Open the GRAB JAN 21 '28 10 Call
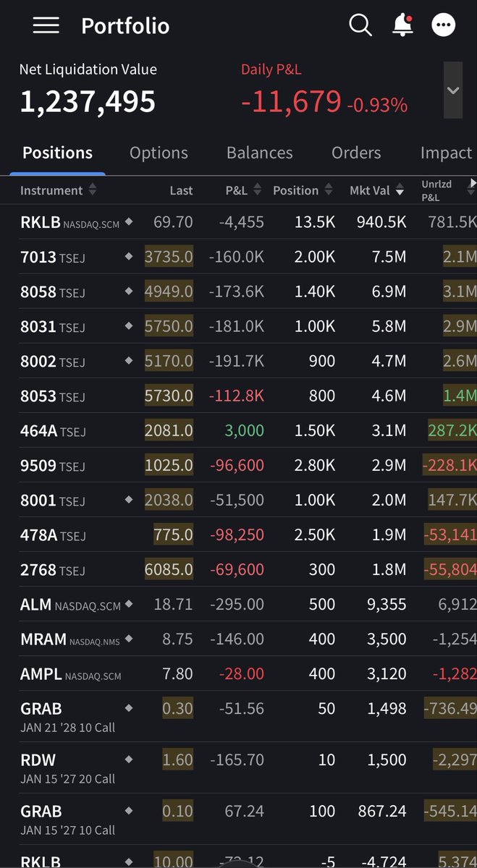 238,716
